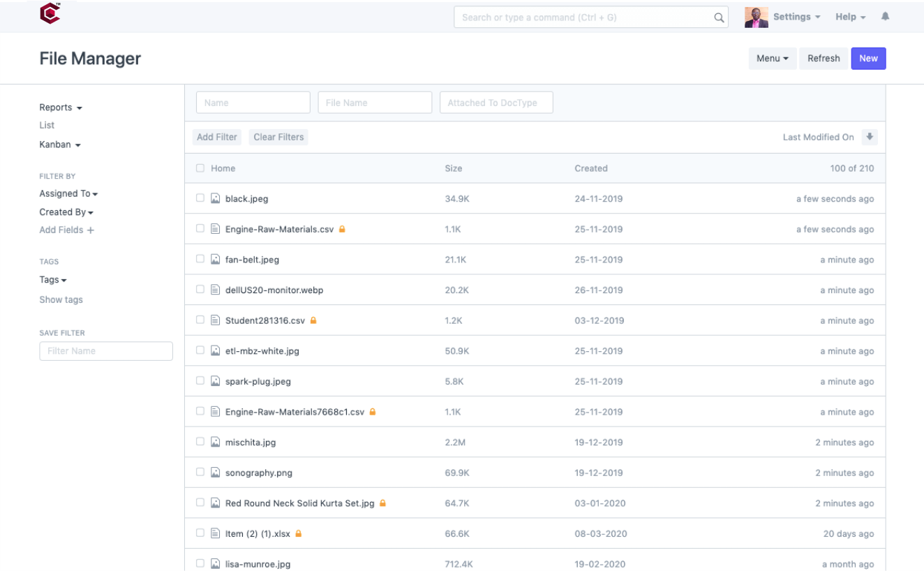Image resolution: width=924 pixels, height=571 pixels.
Task: Expand the Assigned To filter
Action: (68, 194)
